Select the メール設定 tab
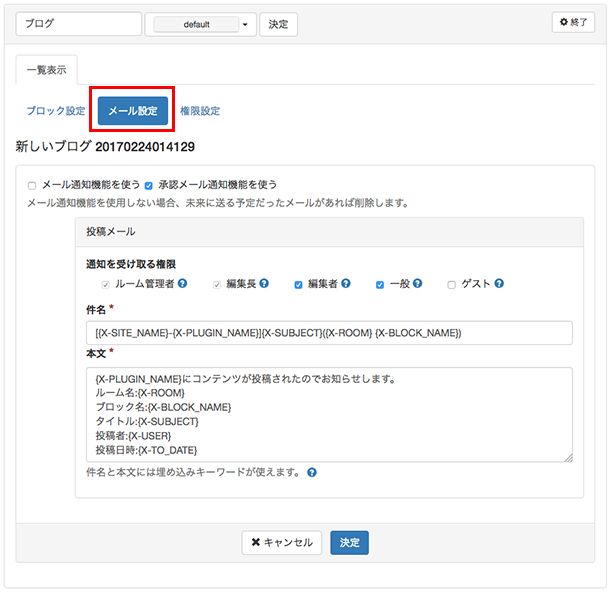Screen dimensions: 610x592 [133, 111]
